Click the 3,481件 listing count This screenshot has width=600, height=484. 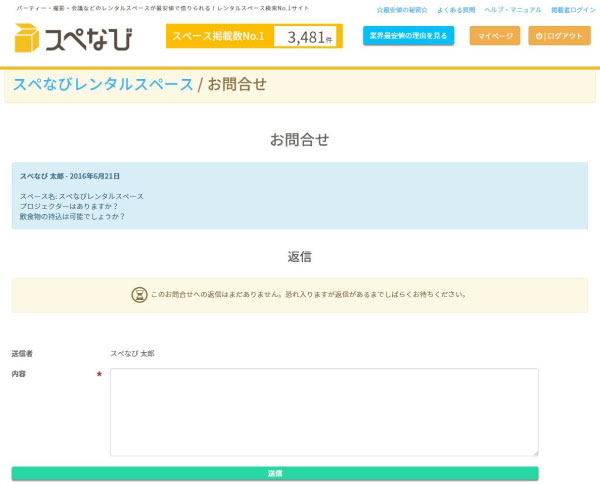click(x=307, y=37)
